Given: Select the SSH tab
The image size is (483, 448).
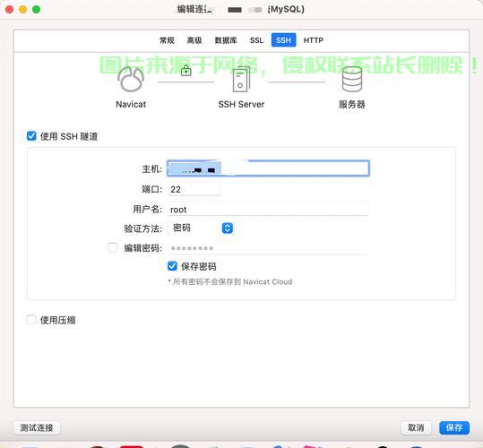Looking at the screenshot, I should click(283, 40).
